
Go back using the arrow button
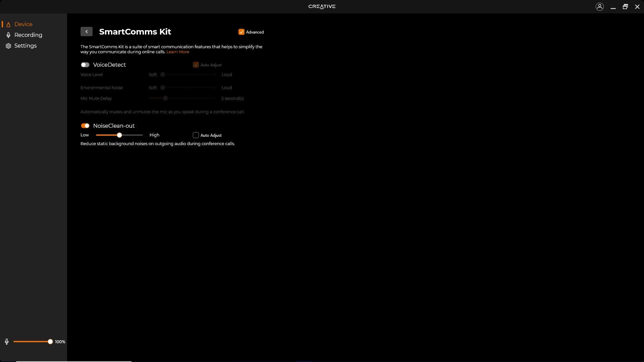point(87,32)
